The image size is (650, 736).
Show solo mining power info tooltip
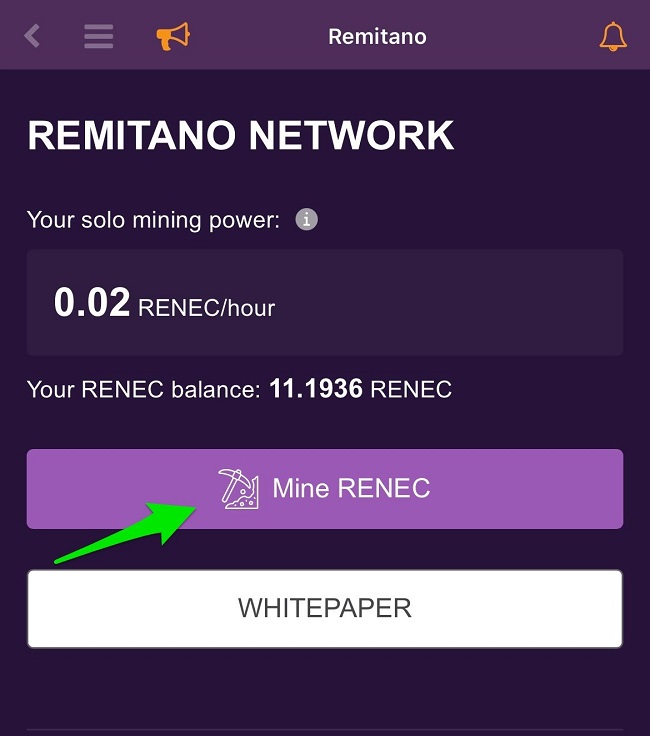tap(307, 219)
